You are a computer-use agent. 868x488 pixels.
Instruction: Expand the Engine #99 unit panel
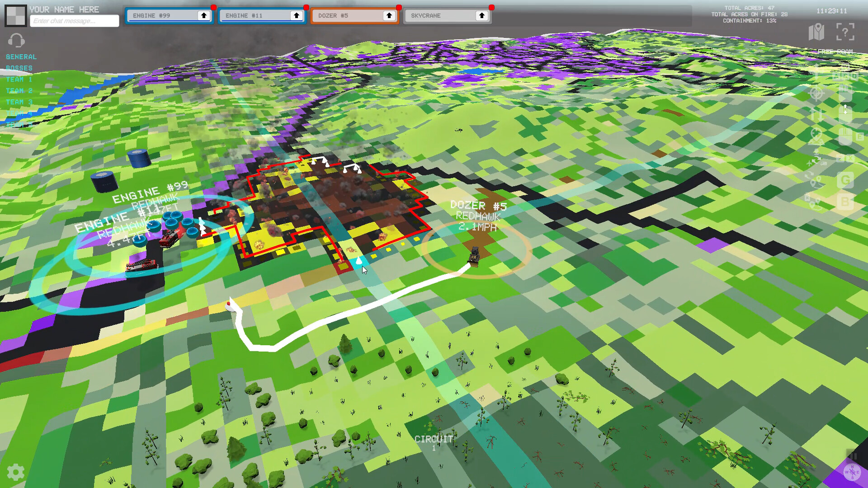point(204,15)
